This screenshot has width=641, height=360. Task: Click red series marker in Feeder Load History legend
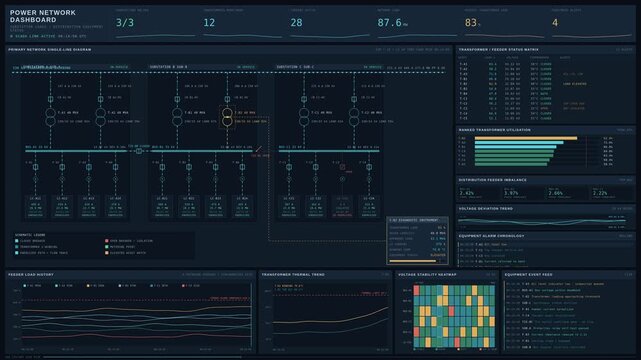[x=183, y=286]
